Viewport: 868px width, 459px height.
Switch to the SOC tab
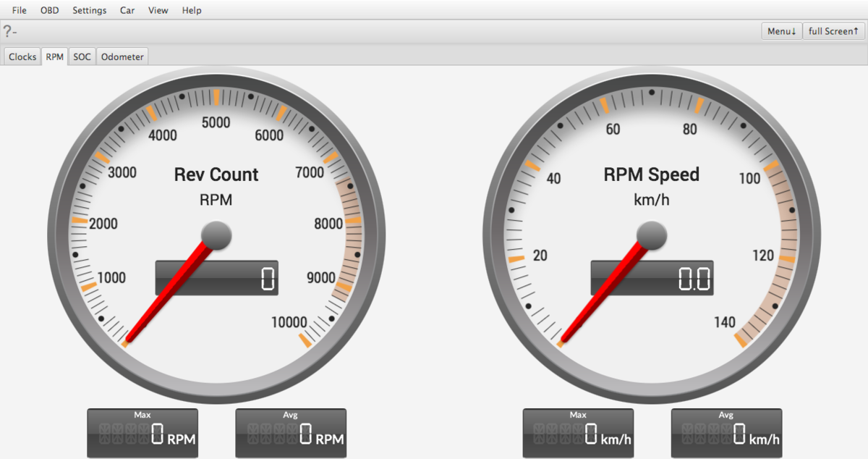click(82, 56)
